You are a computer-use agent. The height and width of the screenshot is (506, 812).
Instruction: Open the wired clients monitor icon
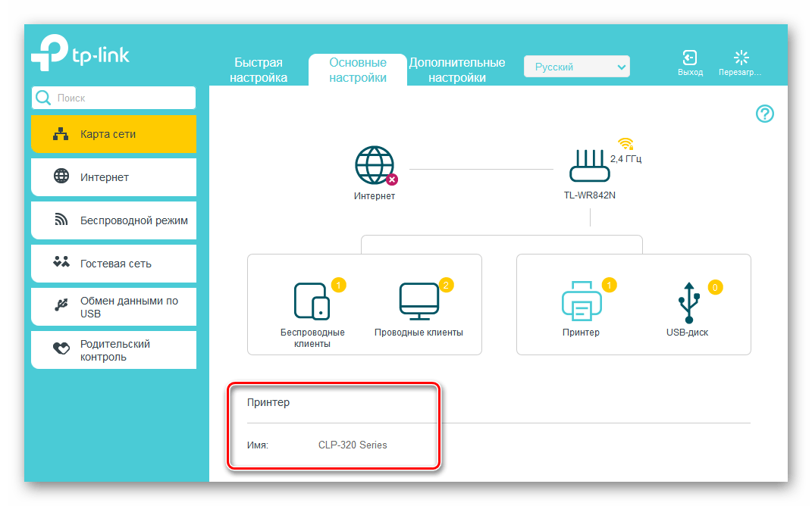coord(419,301)
